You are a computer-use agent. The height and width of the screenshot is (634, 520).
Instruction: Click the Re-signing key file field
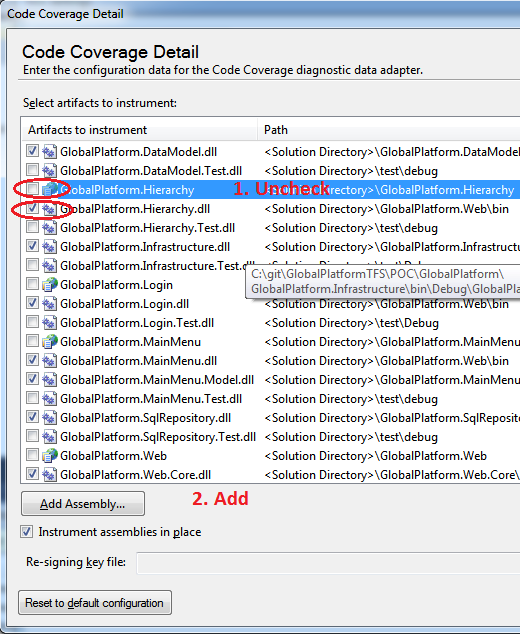(328, 563)
